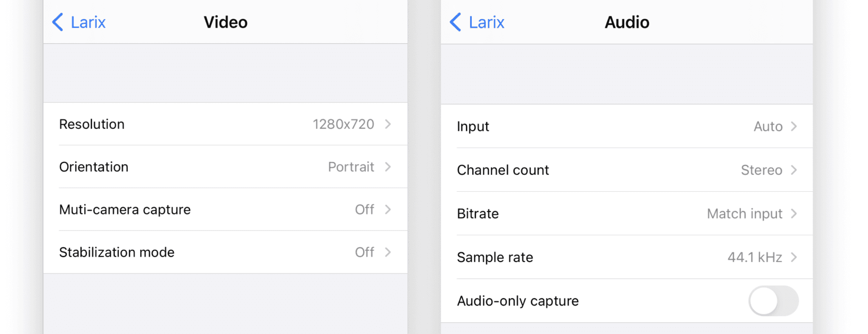Click chevron next to Stereo

click(x=794, y=170)
